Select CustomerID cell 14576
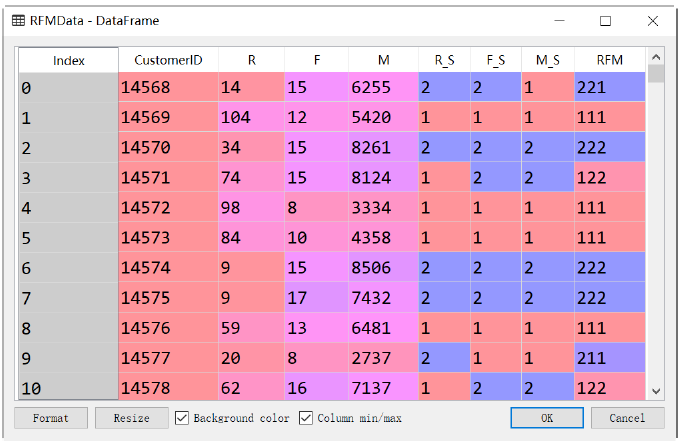 click(168, 328)
